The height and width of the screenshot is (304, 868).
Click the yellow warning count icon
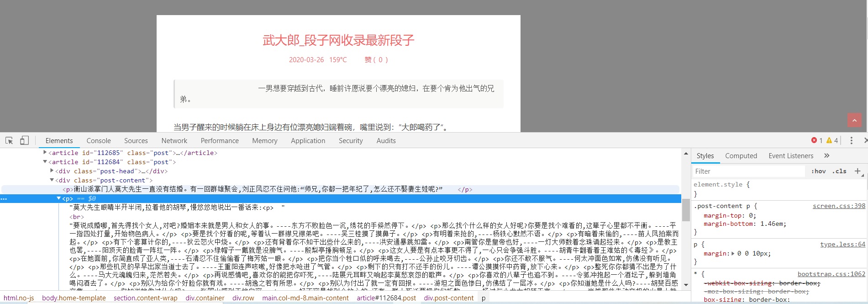[829, 140]
